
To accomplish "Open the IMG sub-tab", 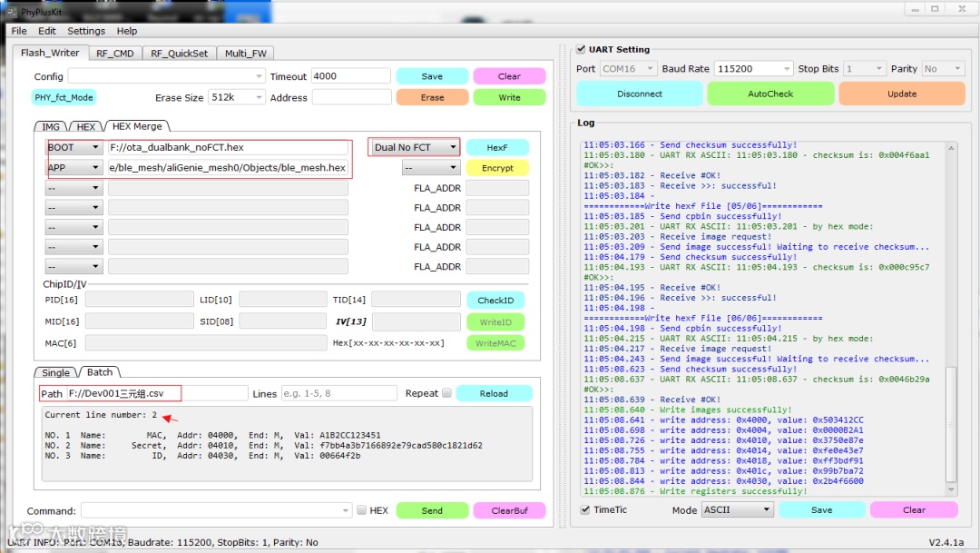I will click(x=51, y=126).
